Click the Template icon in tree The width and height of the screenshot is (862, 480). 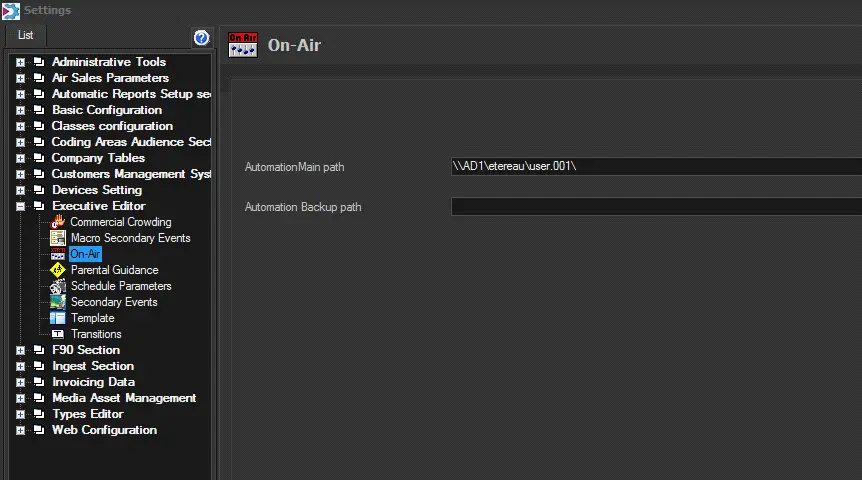(x=58, y=318)
